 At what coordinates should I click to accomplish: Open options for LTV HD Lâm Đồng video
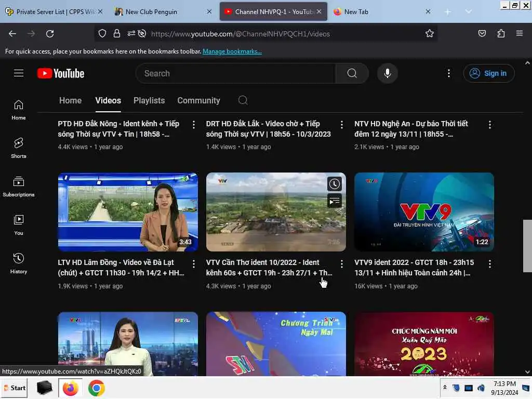tap(193, 263)
